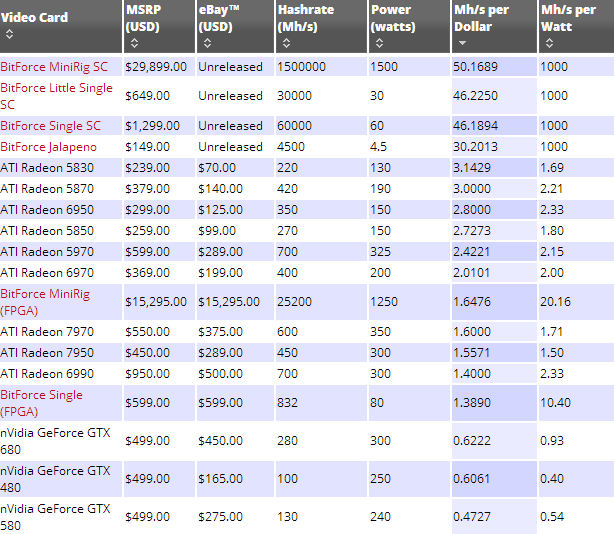Click the 4.5 watts power value
The width and height of the screenshot is (614, 534).
tap(378, 147)
